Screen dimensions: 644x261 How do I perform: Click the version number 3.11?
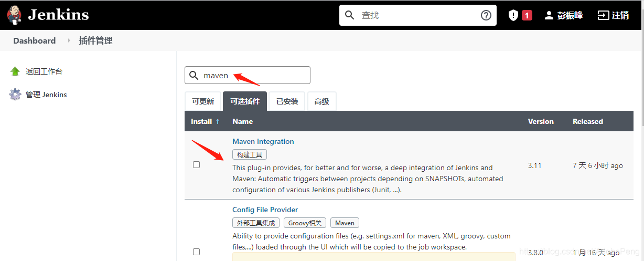535,165
